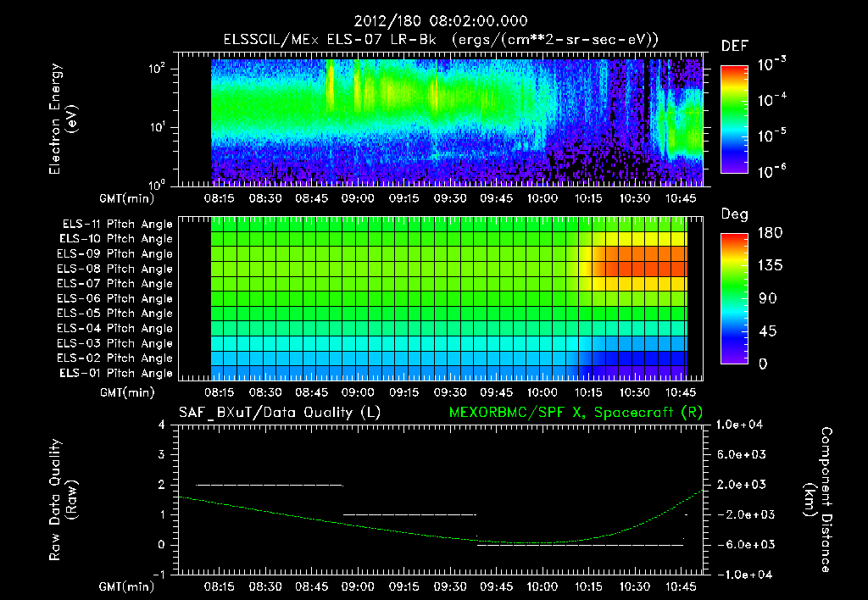Screen dimensions: 868x600
Task: Click the 'ELS-08 Pitch Angle' row label
Action: click(x=114, y=269)
